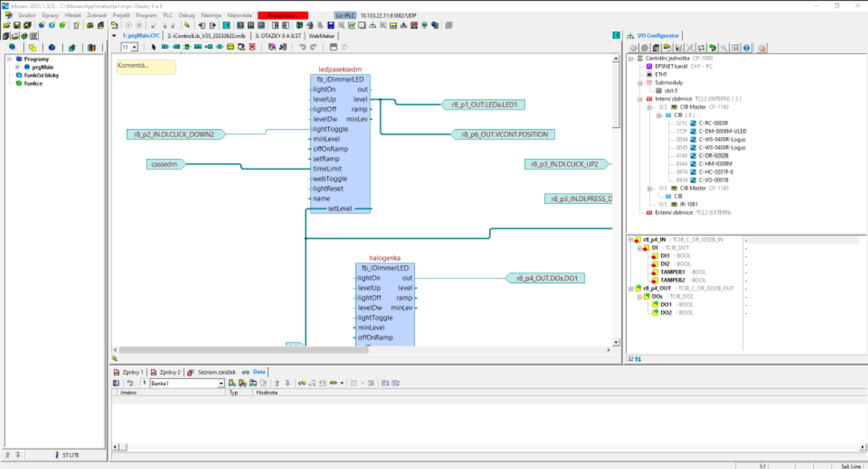Open the Zprávy 2 messages tab

pos(166,372)
